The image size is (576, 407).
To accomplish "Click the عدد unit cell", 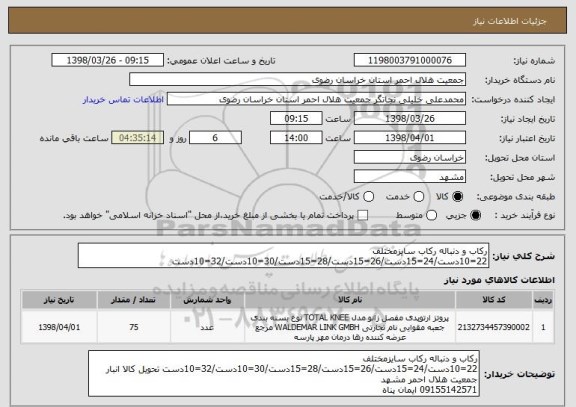I will (x=207, y=327).
